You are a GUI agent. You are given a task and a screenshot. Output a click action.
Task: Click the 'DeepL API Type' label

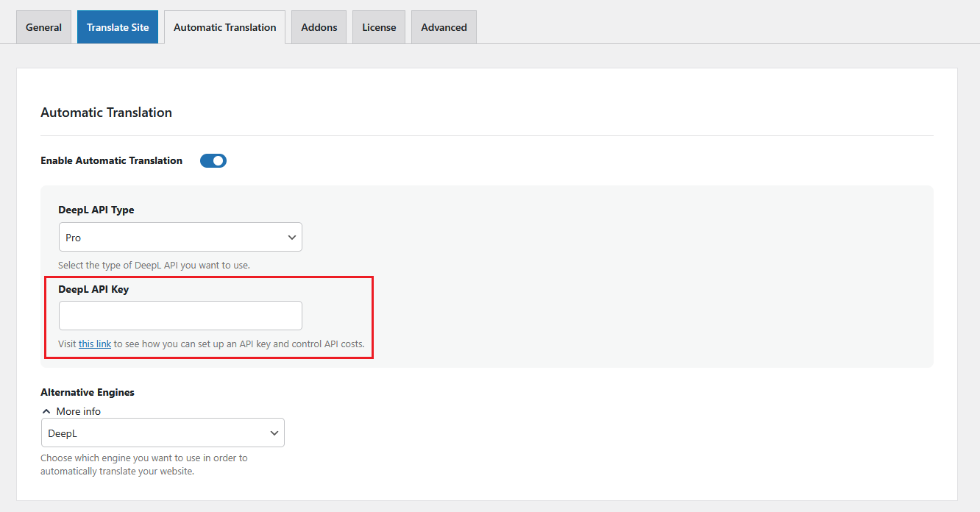pyautogui.click(x=96, y=210)
